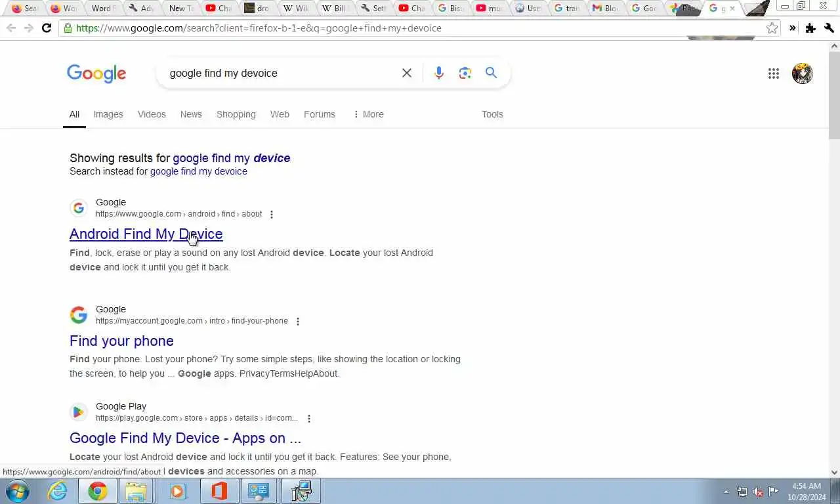Image resolution: width=840 pixels, height=504 pixels.
Task: Start voice search with the microphone icon
Action: coord(439,73)
